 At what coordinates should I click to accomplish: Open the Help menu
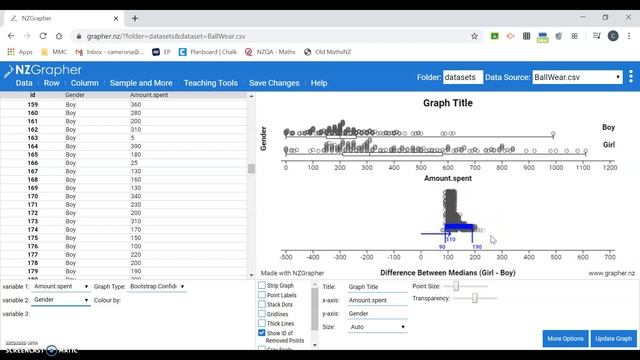pos(319,83)
